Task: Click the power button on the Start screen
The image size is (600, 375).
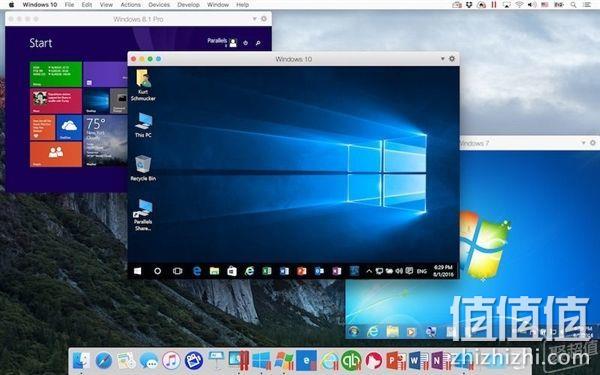Action: (246, 43)
